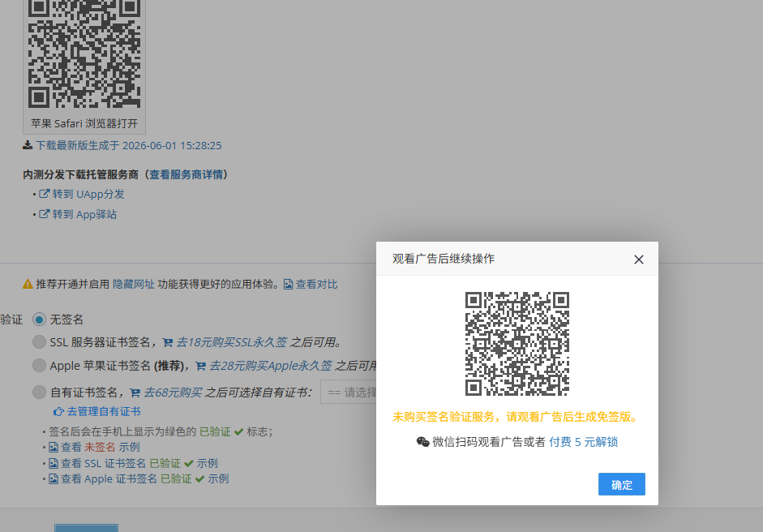
Task: Click the download icon beside 下载最新版
Action: click(x=28, y=145)
